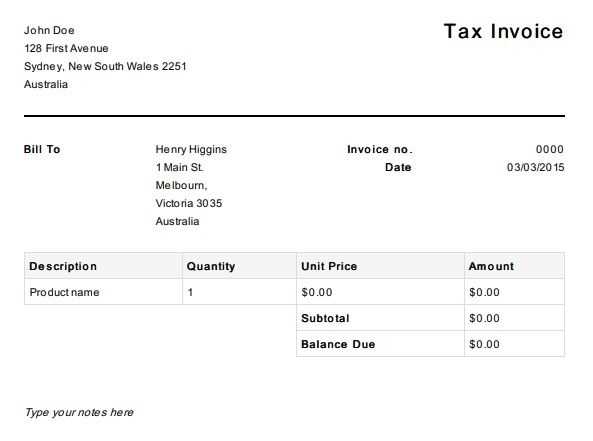Click the $0.00 unit price cell
The image size is (593, 441).
pyautogui.click(x=380, y=292)
